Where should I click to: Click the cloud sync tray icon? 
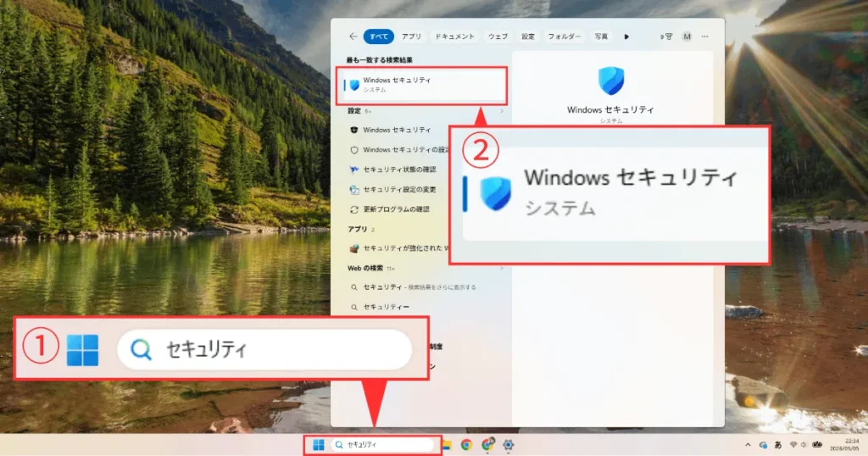(x=763, y=445)
